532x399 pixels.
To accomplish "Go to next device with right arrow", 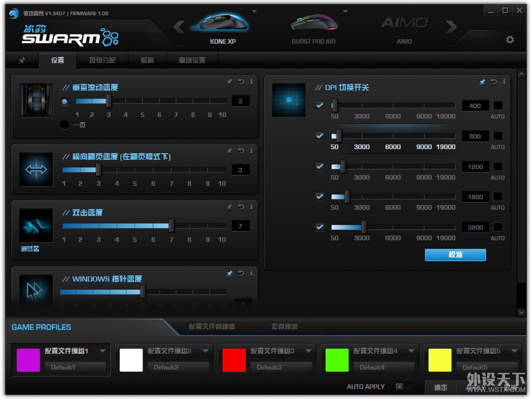I will [451, 27].
